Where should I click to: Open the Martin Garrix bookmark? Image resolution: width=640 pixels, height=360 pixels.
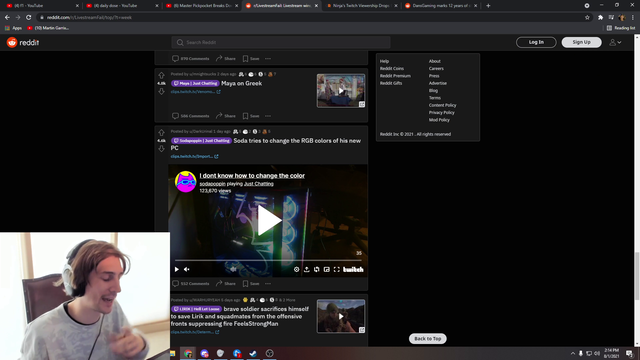[48, 28]
